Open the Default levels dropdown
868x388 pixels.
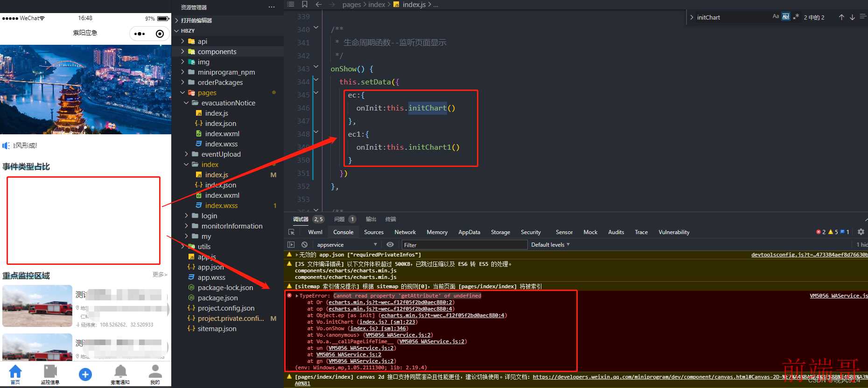[x=551, y=244]
